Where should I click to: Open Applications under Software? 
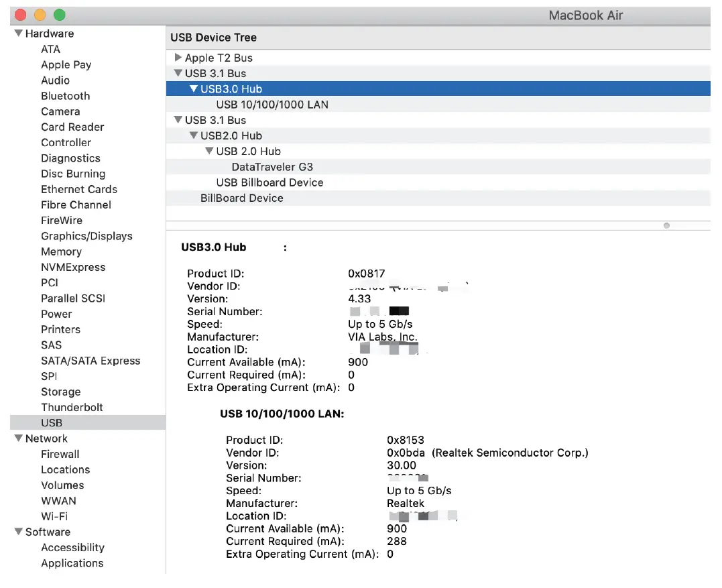72,563
